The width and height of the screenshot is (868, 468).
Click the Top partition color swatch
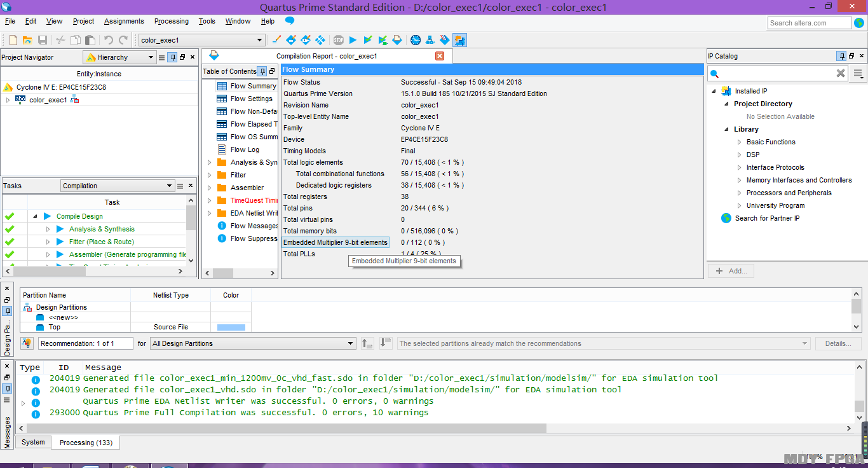[x=231, y=327]
